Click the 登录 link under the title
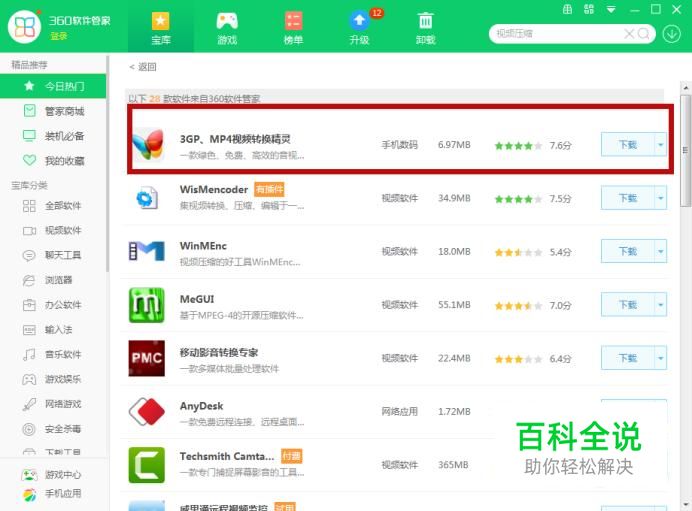This screenshot has width=692, height=511. [58, 36]
